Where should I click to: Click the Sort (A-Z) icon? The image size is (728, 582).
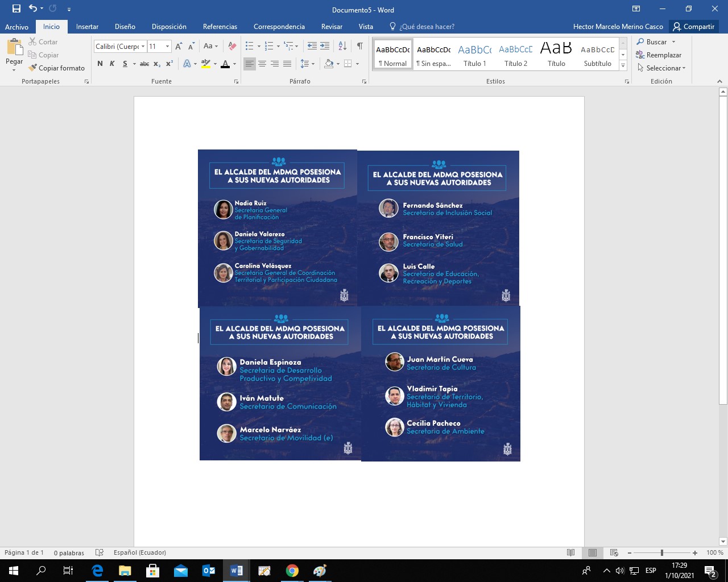(x=342, y=46)
